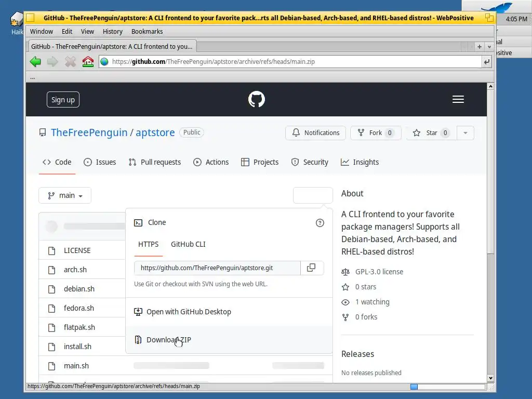The height and width of the screenshot is (399, 532).
Task: Click the page load progress bar
Action: (x=448, y=387)
